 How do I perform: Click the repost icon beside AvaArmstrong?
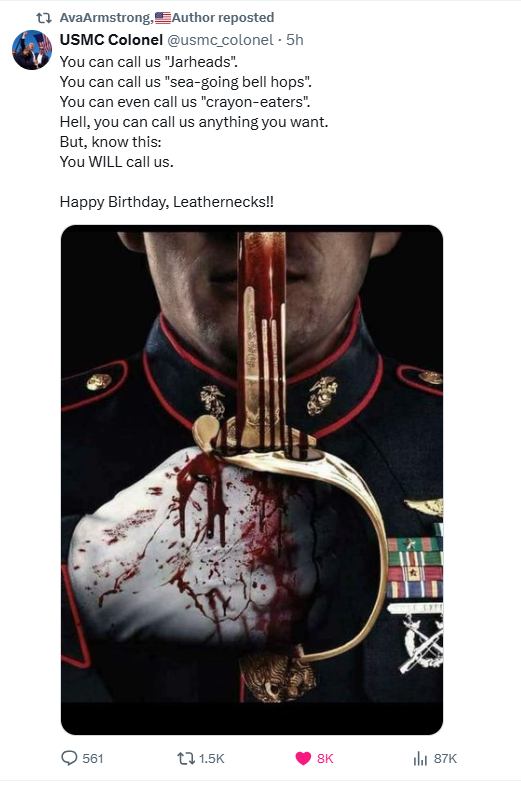(44, 18)
